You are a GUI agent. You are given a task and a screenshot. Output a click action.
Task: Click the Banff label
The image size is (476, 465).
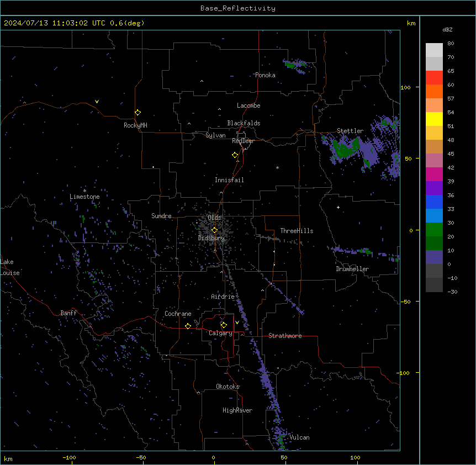point(68,313)
